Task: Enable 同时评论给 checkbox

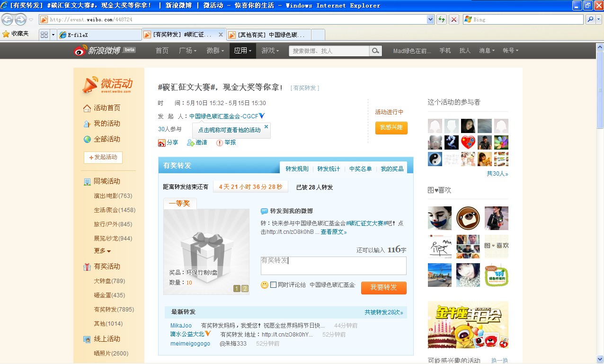Action: pos(273,285)
